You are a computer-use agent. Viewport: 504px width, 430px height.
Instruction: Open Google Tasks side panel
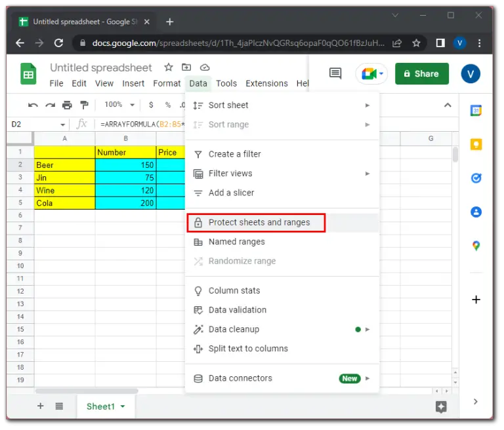tap(476, 178)
